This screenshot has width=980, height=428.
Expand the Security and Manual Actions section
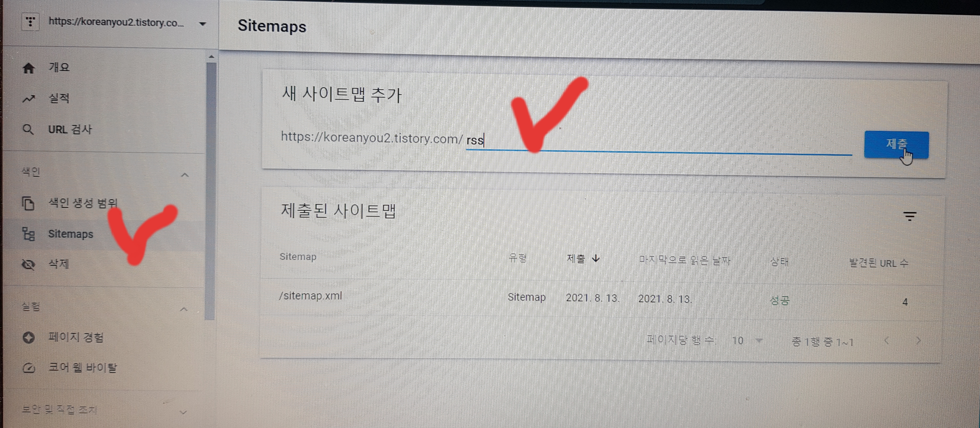183,412
